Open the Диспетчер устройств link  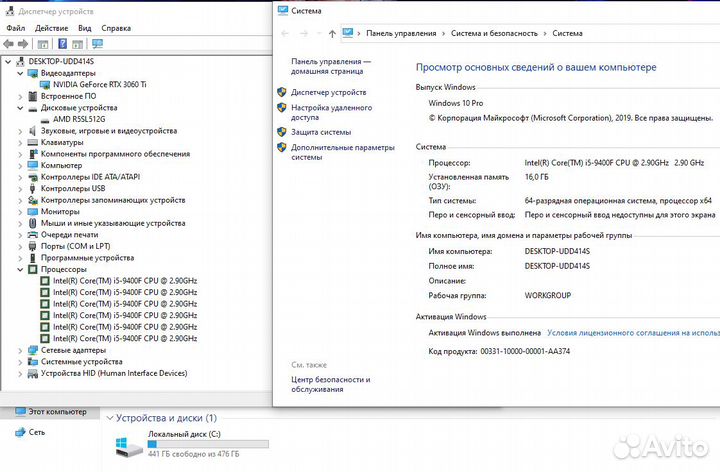pos(329,92)
